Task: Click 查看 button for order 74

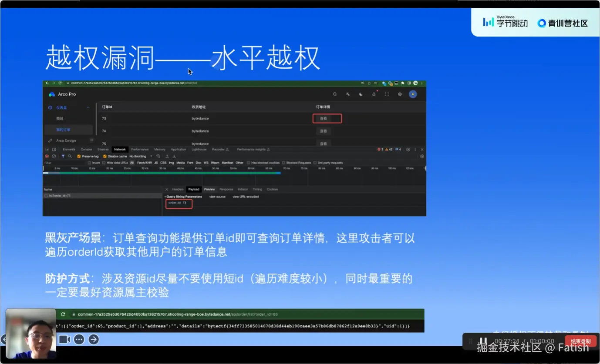Action: pyautogui.click(x=323, y=131)
